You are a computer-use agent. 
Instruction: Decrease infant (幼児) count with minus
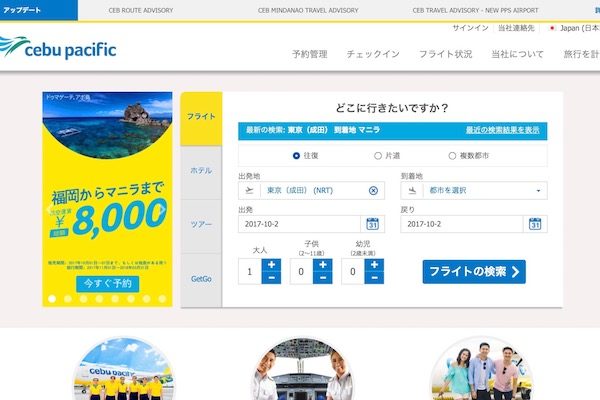[x=374, y=278]
